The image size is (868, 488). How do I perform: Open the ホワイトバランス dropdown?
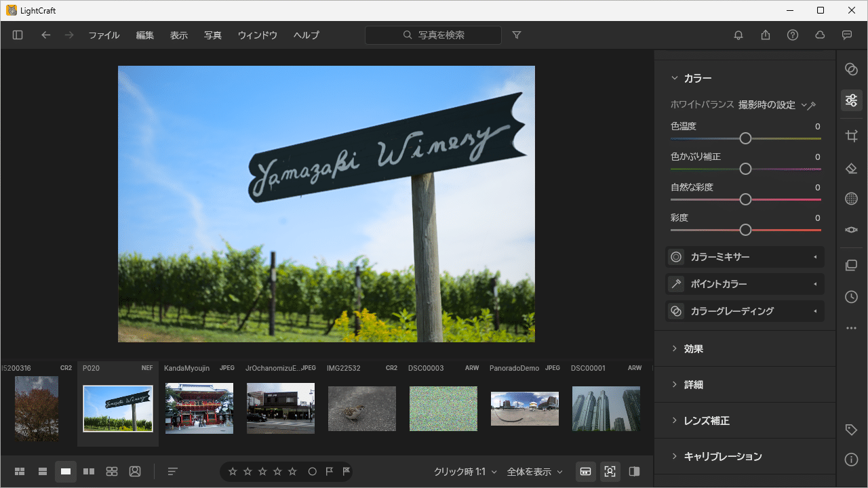(772, 105)
